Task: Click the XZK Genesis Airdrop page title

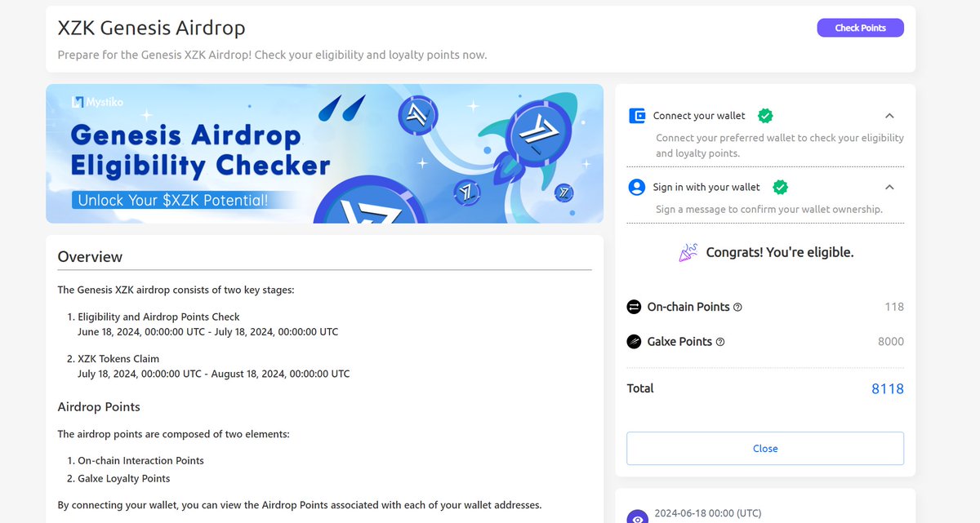Action: click(151, 28)
